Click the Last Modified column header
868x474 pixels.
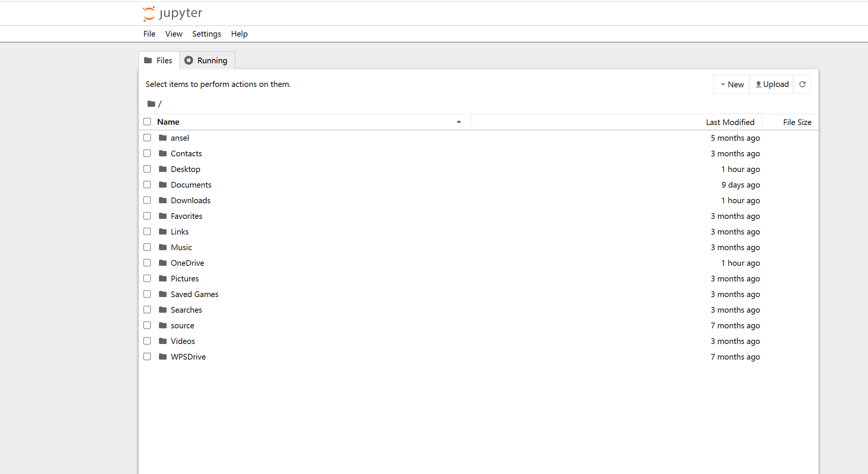(x=730, y=122)
